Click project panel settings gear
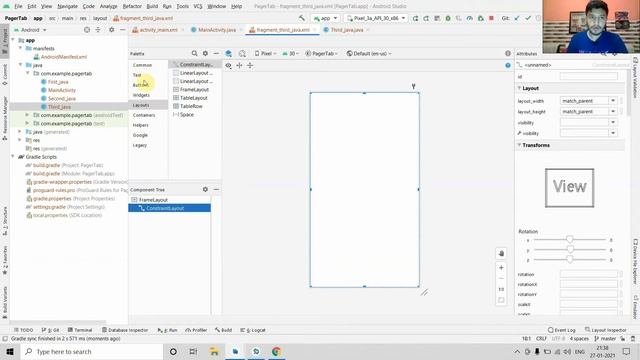This screenshot has height=360, width=640. point(111,30)
